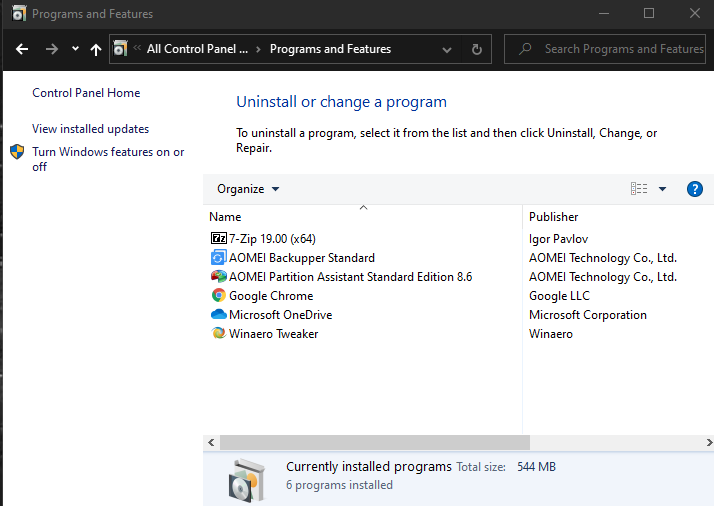Open Help with blue question icon
714x506 pixels.
coord(694,189)
